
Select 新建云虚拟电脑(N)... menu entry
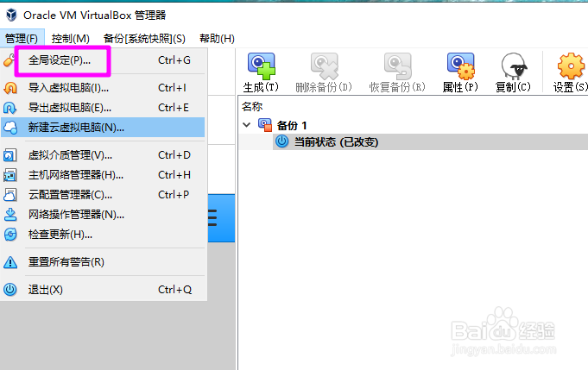click(103, 128)
